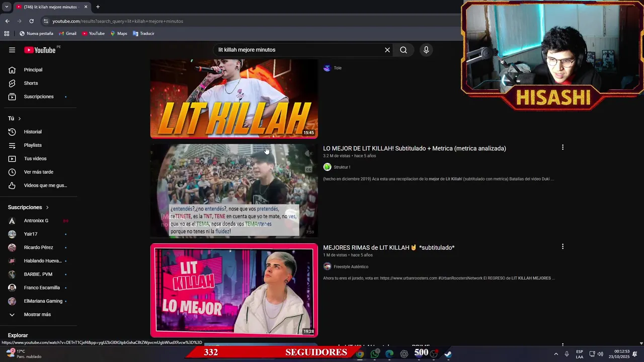Open the apps grid in bookmarks bar
Screen dimensions: 644x362
7,34
